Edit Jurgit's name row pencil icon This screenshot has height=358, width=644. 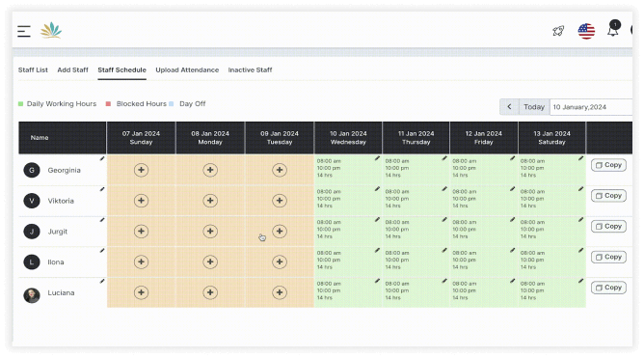pos(102,220)
